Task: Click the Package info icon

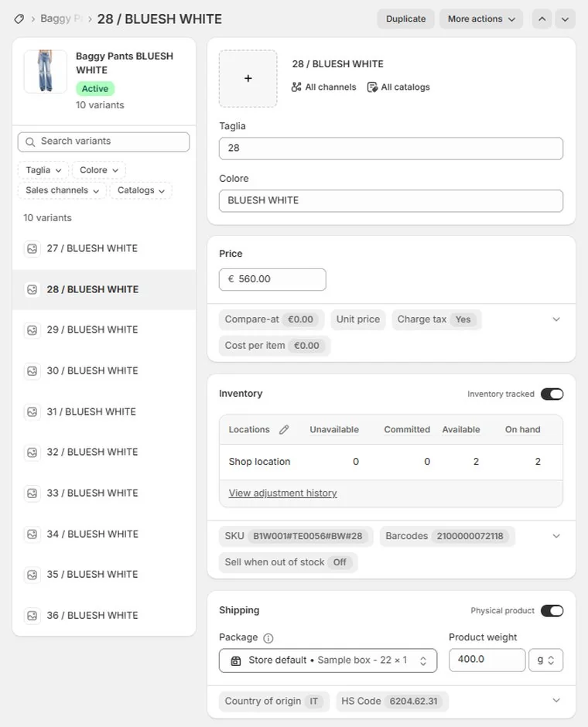Action: click(268, 638)
